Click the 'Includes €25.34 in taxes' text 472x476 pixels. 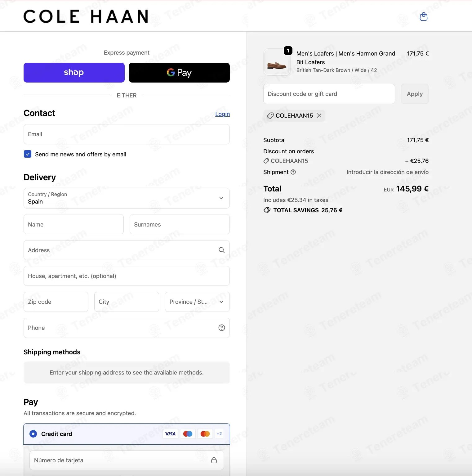(x=296, y=200)
